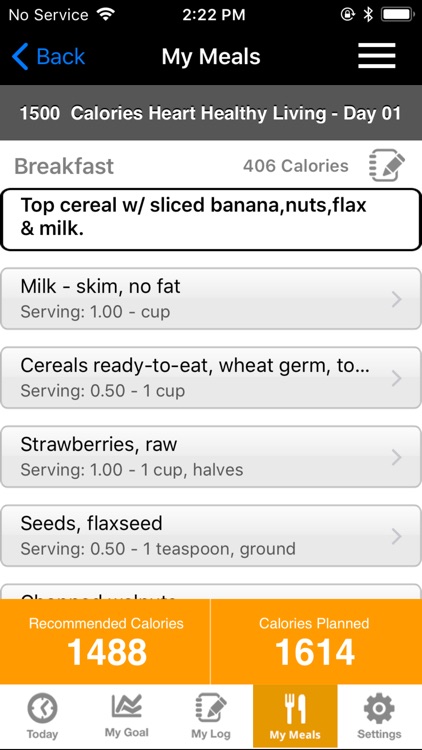Select the Top cereal meal description box

(x=211, y=219)
